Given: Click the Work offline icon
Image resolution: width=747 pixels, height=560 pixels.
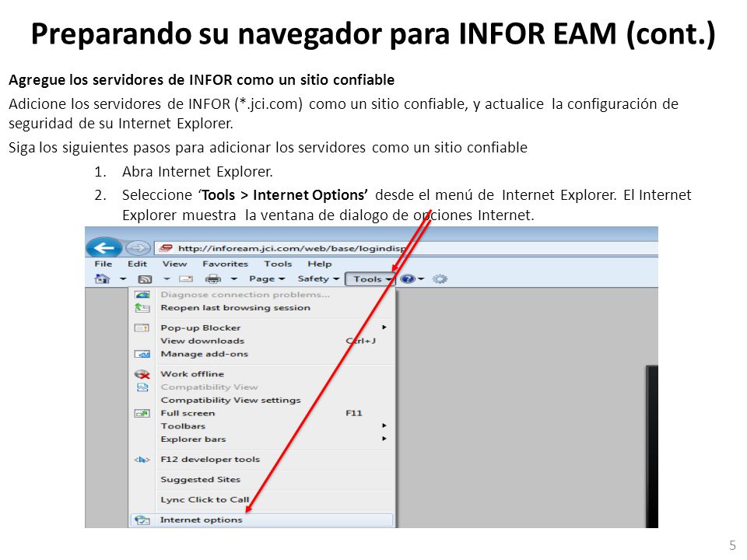Looking at the screenshot, I should pyautogui.click(x=142, y=374).
